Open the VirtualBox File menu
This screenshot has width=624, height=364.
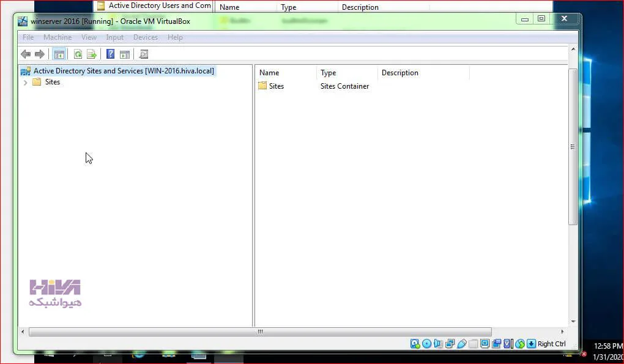pyautogui.click(x=28, y=37)
